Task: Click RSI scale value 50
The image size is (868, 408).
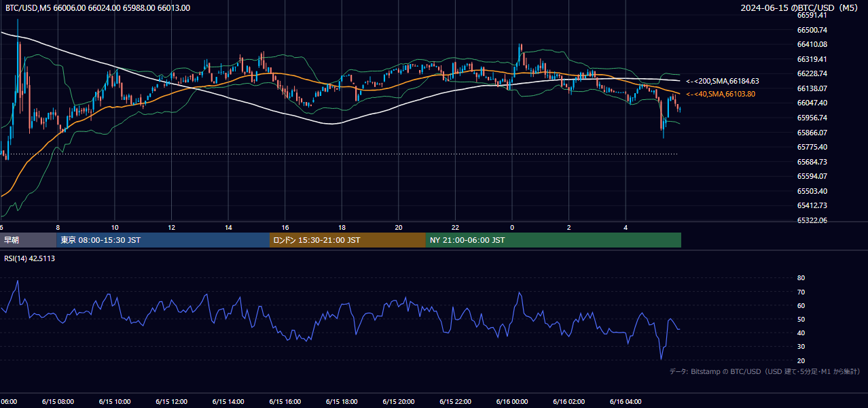Action: (x=801, y=319)
